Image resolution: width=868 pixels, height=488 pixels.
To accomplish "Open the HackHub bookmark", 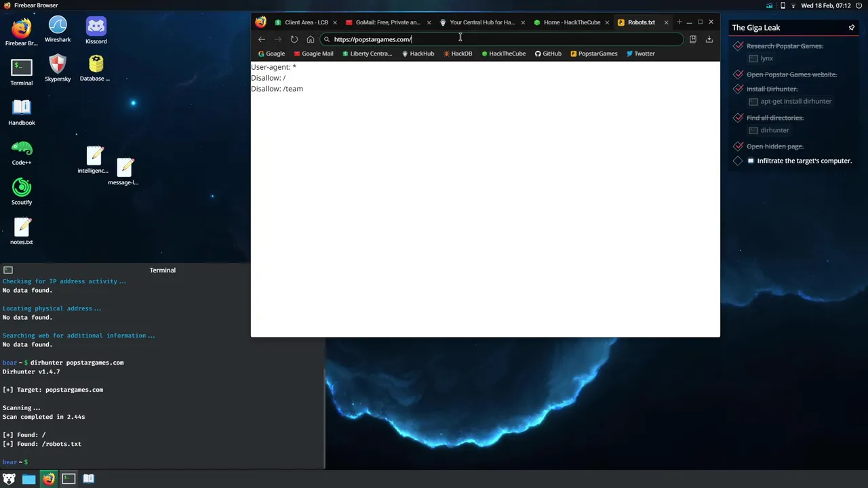I will point(418,54).
